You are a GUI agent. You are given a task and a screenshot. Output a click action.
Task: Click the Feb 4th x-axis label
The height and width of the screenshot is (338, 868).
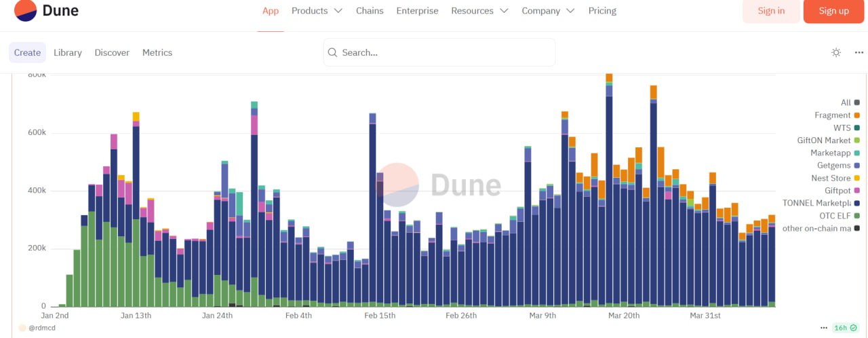(299, 316)
